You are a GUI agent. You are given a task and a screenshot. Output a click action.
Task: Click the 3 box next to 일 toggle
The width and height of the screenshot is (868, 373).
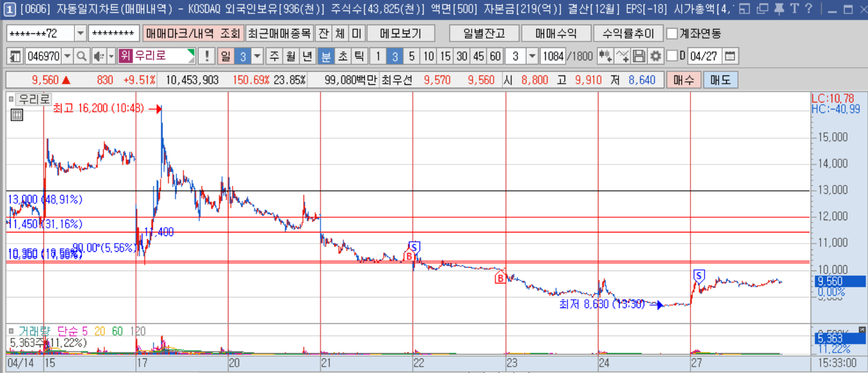(x=242, y=56)
